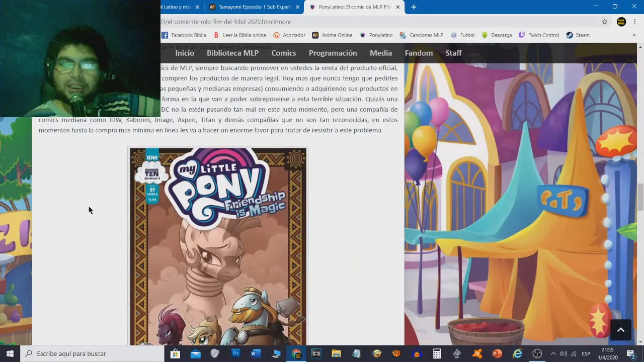Change the ESP input language indicator
The image size is (644, 362).
(x=586, y=353)
